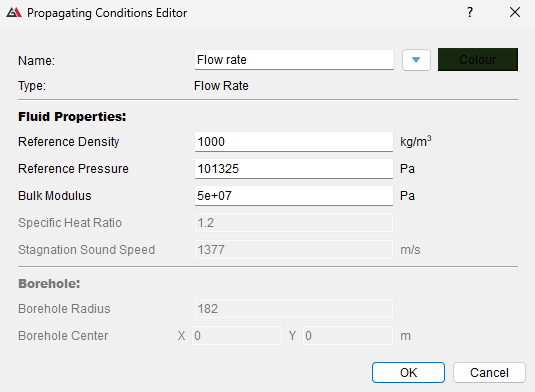Click the Borehole section heading

49,284
